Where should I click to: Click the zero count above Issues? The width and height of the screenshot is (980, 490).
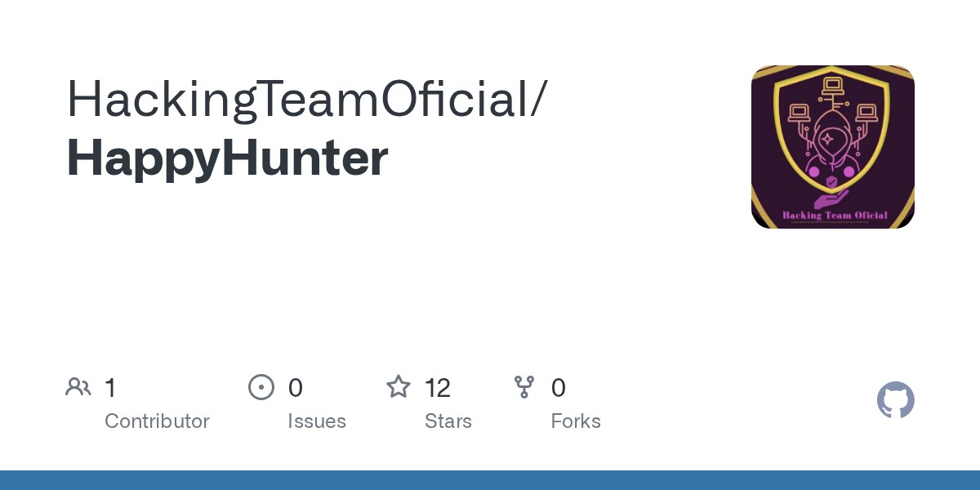pos(295,388)
